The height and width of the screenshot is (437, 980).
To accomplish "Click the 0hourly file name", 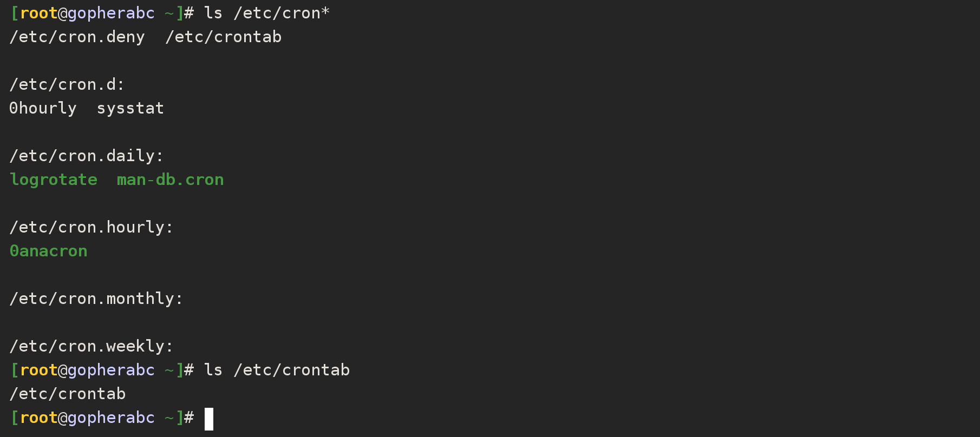I will click(43, 108).
